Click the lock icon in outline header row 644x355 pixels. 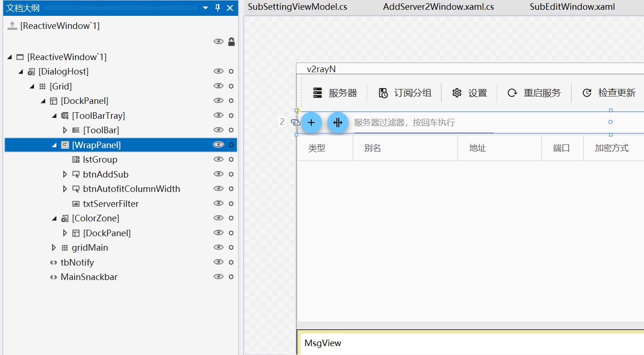[231, 42]
